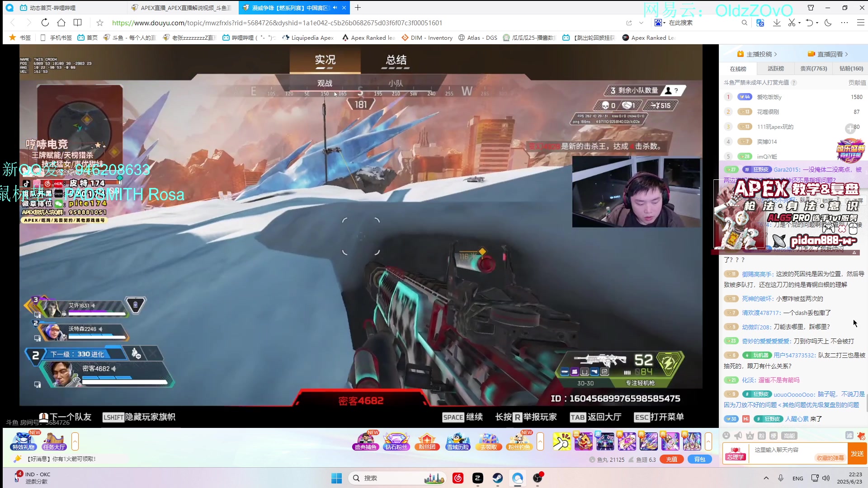Viewport: 868px width, 488px height.
Task: Click the undo closed tab icon
Action: click(x=809, y=23)
